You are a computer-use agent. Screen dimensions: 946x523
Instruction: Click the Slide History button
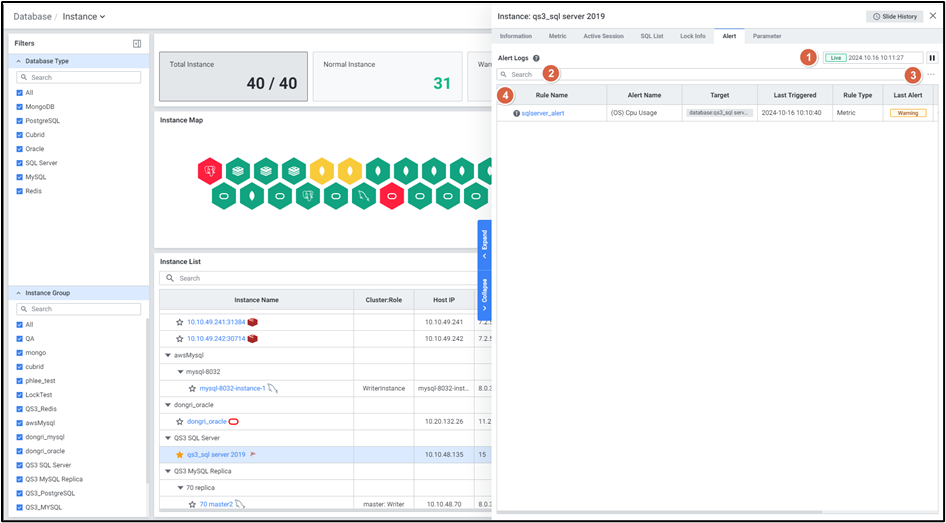[x=894, y=17]
